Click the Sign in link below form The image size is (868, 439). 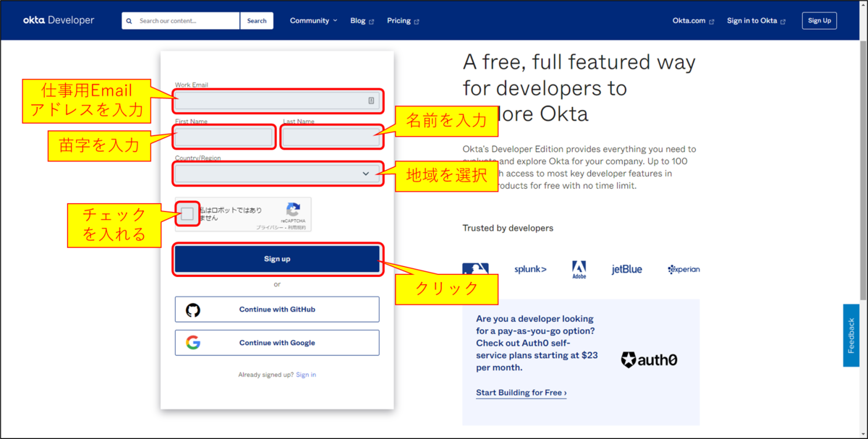coord(306,375)
